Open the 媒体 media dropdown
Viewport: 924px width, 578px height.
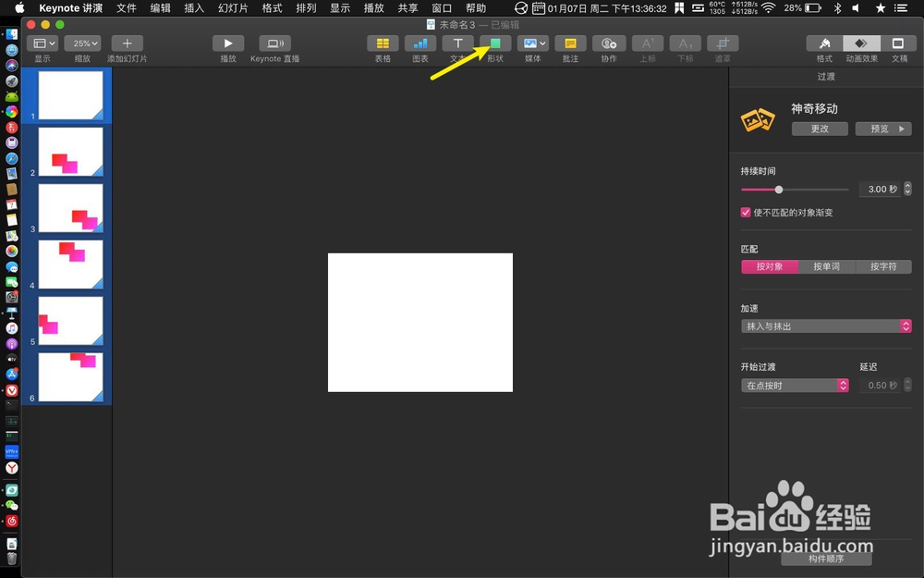pyautogui.click(x=533, y=43)
